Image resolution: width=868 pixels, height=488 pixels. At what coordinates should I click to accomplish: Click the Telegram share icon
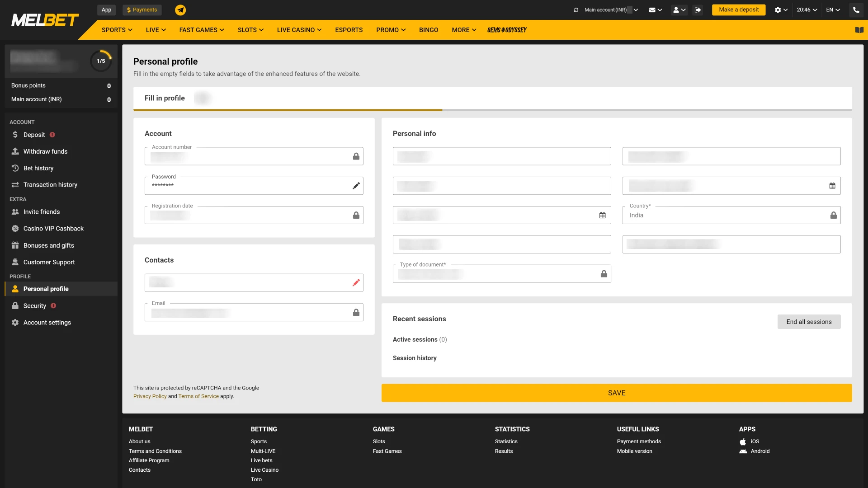181,9
